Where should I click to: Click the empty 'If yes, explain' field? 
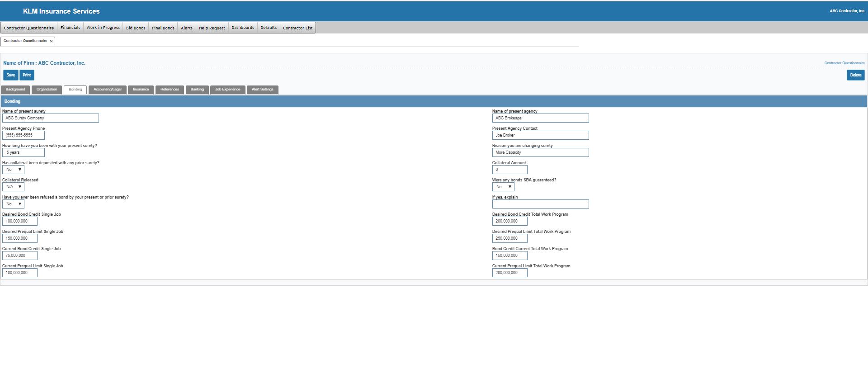click(540, 204)
